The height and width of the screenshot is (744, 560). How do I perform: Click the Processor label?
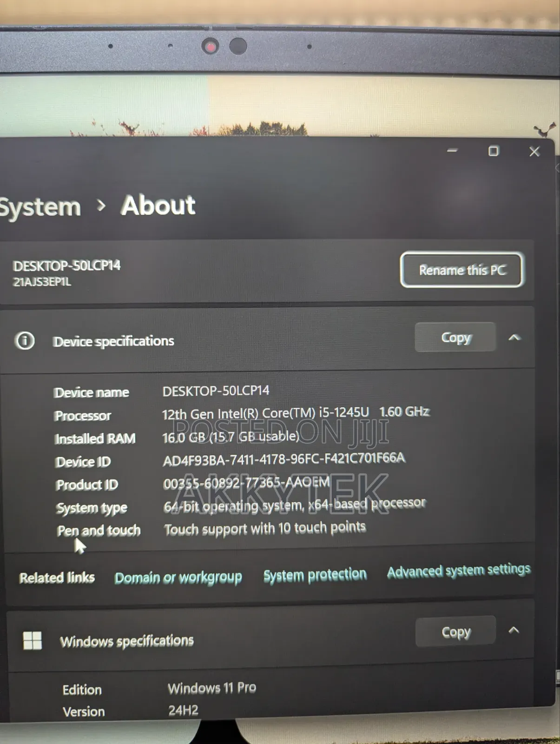[x=83, y=416]
